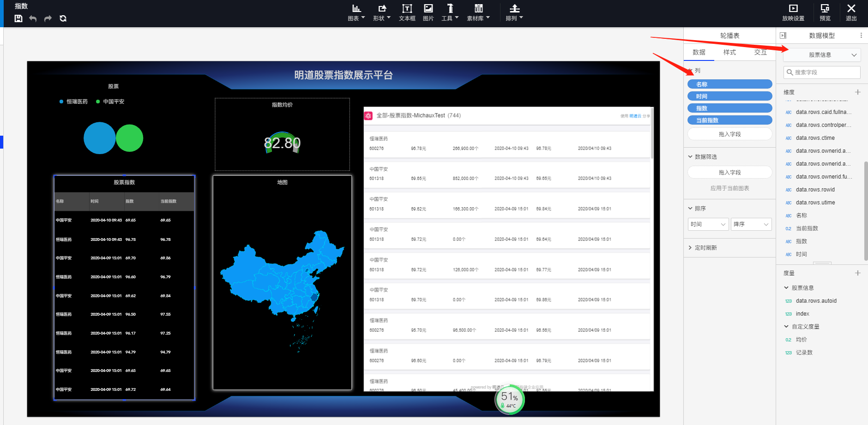Insert a 图片 image

coord(428,12)
